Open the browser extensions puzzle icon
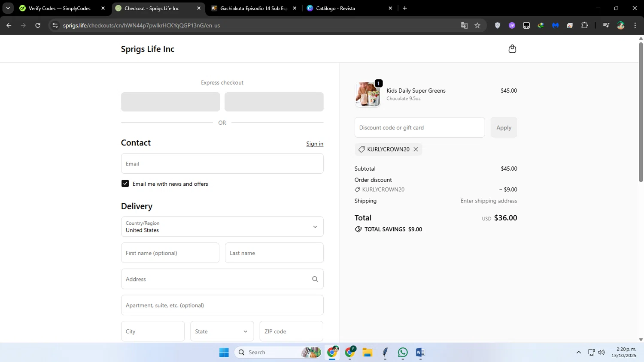644x362 pixels. (x=584, y=25)
